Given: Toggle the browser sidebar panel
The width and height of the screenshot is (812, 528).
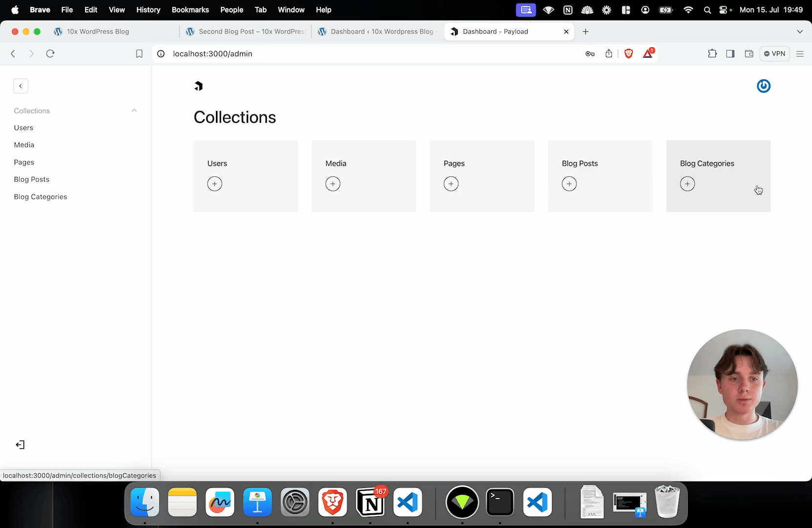Looking at the screenshot, I should click(730, 54).
